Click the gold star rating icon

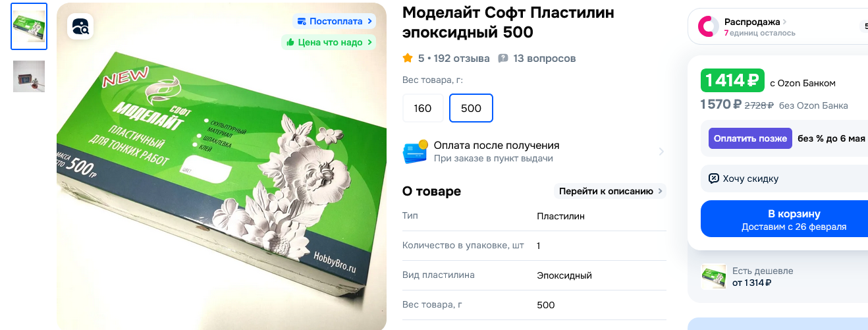point(408,59)
